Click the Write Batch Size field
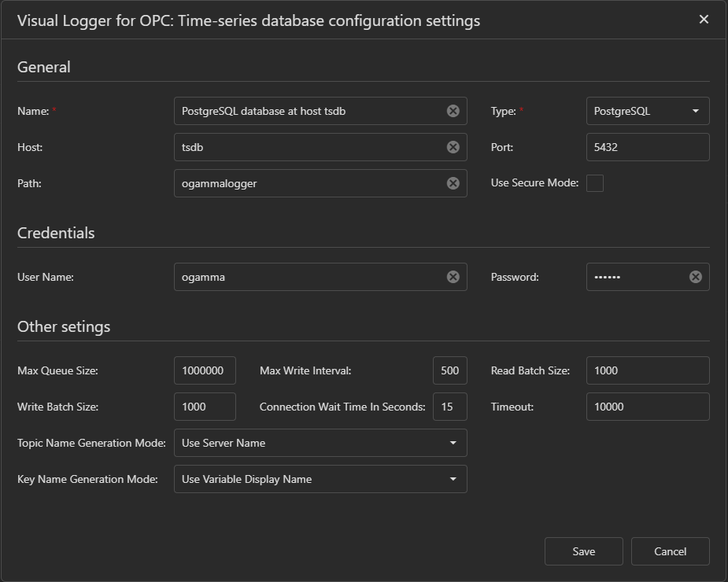The height and width of the screenshot is (582, 728). coord(205,407)
